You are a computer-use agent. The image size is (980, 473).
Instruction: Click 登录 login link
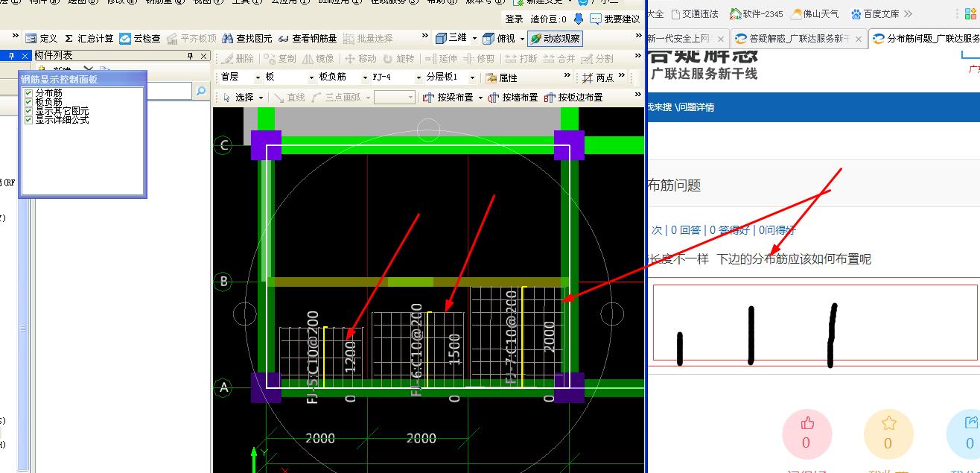click(x=514, y=19)
